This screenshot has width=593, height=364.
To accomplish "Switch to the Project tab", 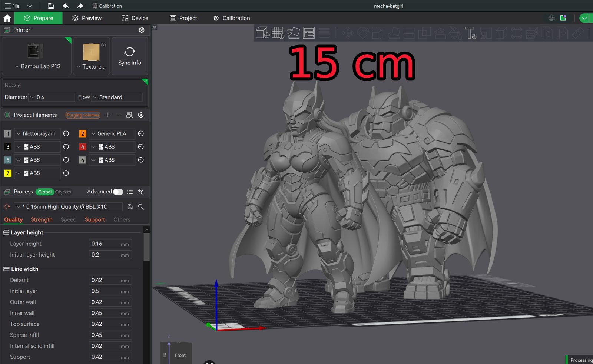I will [183, 18].
